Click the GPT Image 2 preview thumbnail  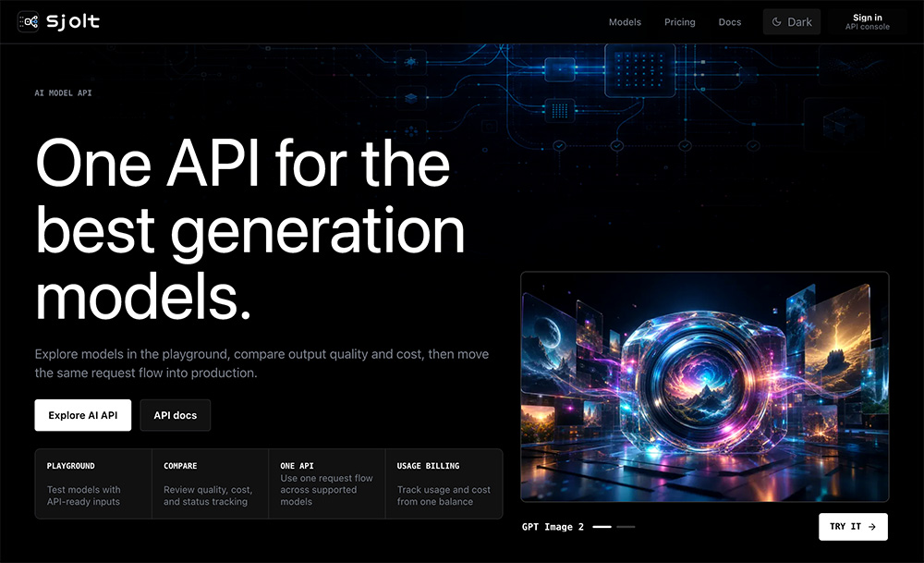(705, 386)
